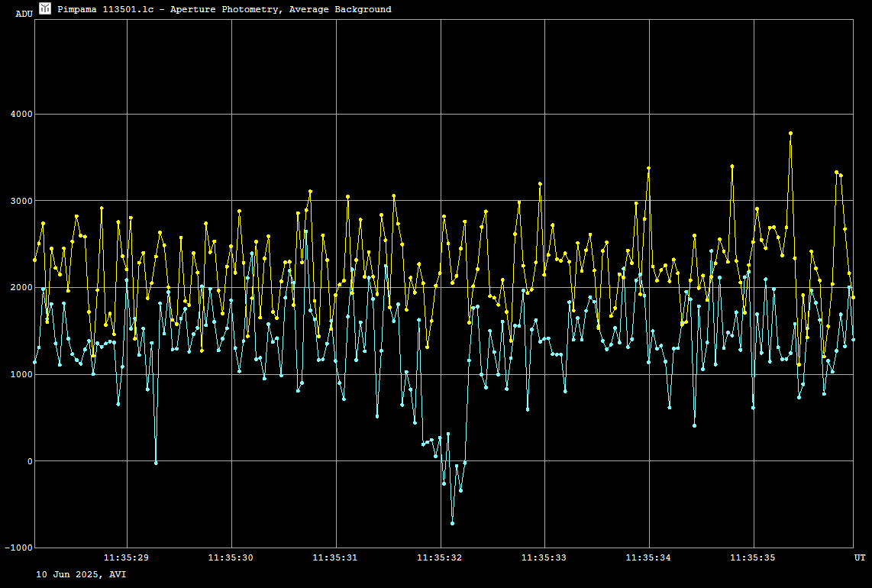This screenshot has height=588, width=872.
Task: Click the '10 Jun 2025, AVI' date label
Action: (81, 573)
